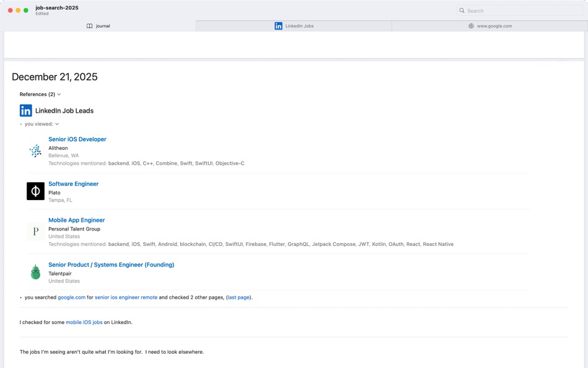Click the Personal Talent Group logo
Image resolution: width=588 pixels, height=368 pixels.
[36, 231]
